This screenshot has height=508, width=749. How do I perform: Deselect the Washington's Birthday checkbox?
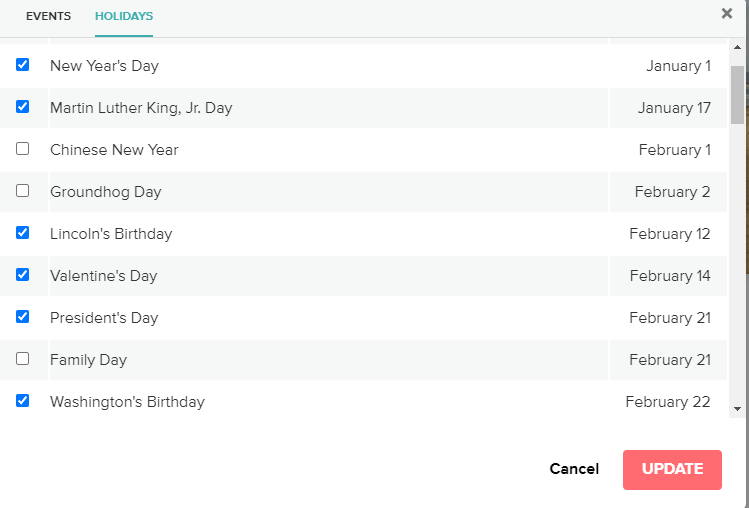[22, 400]
